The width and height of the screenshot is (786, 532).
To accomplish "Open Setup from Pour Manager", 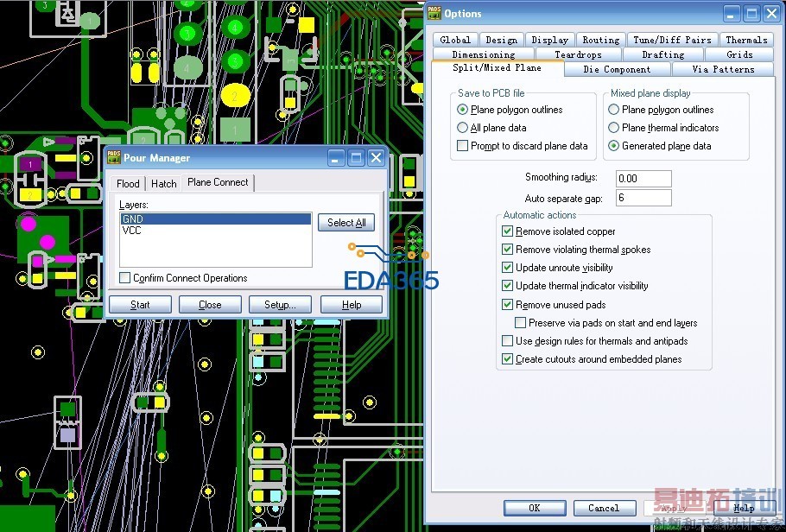I will coord(280,305).
